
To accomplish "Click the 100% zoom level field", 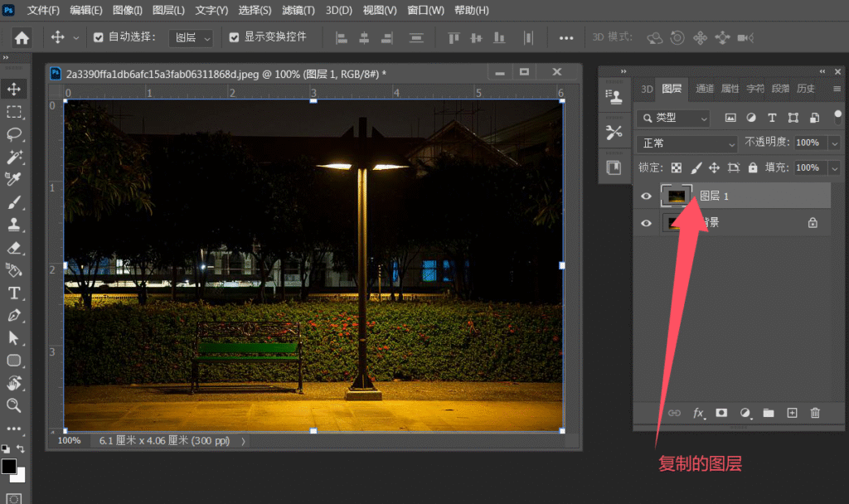I will tap(70, 441).
